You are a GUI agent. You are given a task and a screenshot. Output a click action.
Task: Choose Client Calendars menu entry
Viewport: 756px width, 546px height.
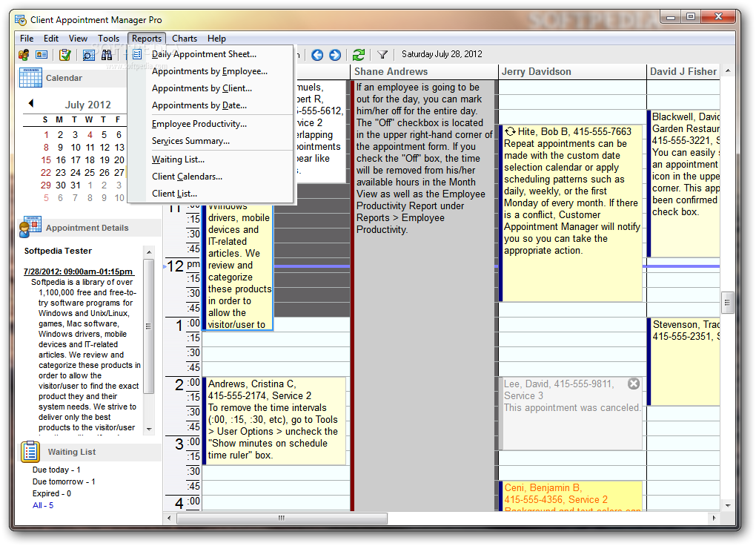(210, 177)
